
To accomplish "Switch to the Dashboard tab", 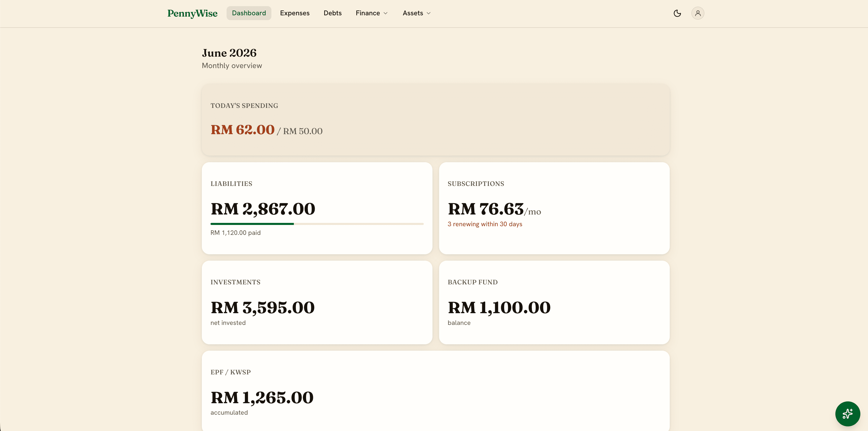I will 249,13.
